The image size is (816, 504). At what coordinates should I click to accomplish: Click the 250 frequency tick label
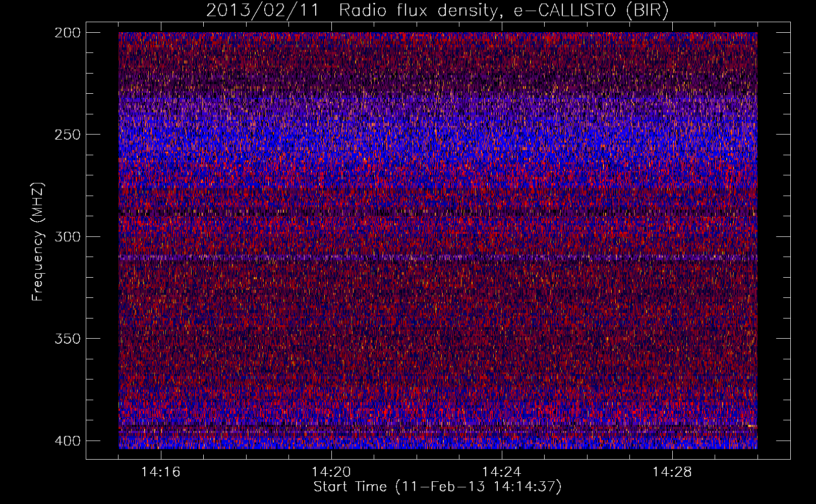(x=67, y=135)
